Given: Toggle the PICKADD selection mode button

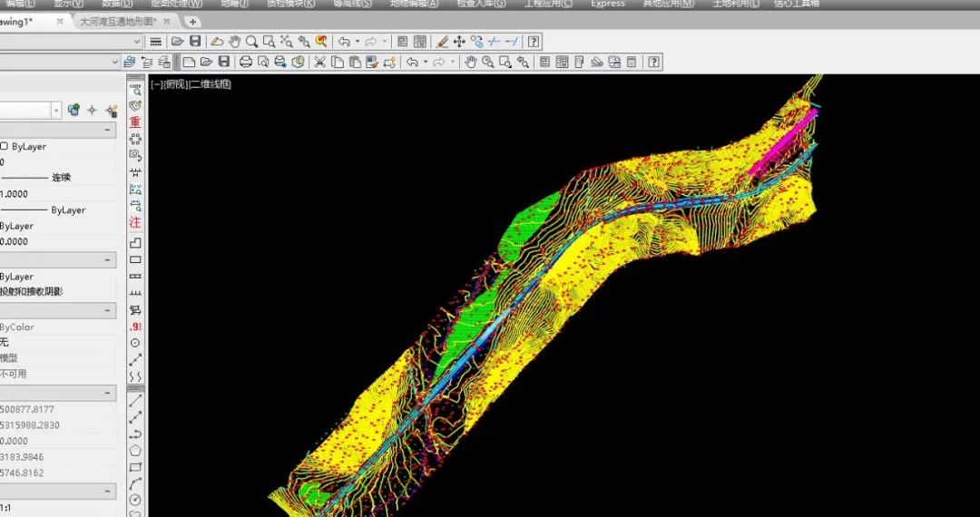Looking at the screenshot, I should 73,110.
